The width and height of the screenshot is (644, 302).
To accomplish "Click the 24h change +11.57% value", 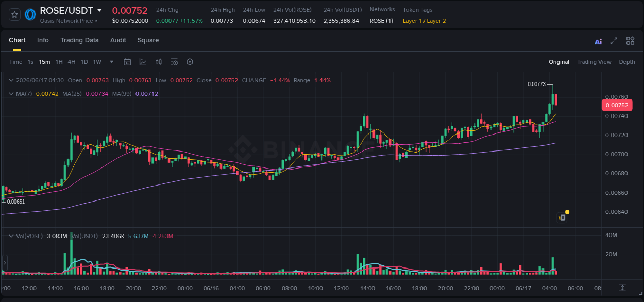I will [191, 21].
